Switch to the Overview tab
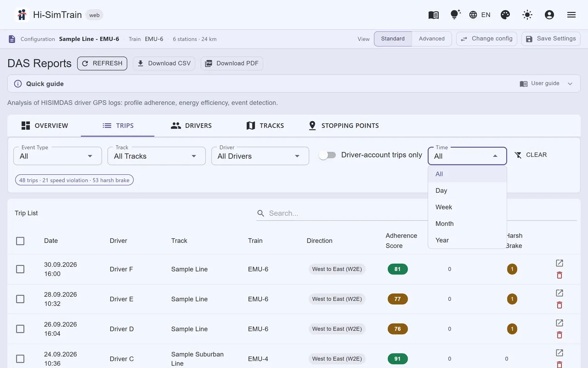The width and height of the screenshot is (588, 368). [x=44, y=126]
